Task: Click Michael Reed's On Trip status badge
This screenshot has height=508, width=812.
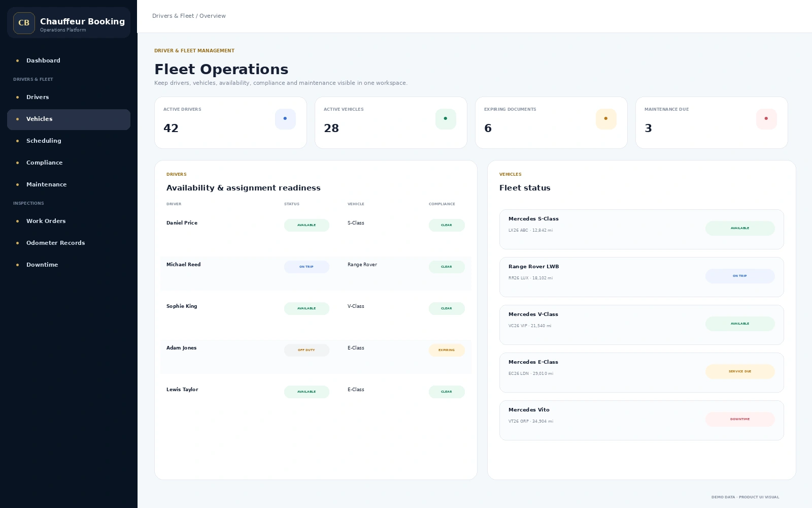Action: pos(307,267)
